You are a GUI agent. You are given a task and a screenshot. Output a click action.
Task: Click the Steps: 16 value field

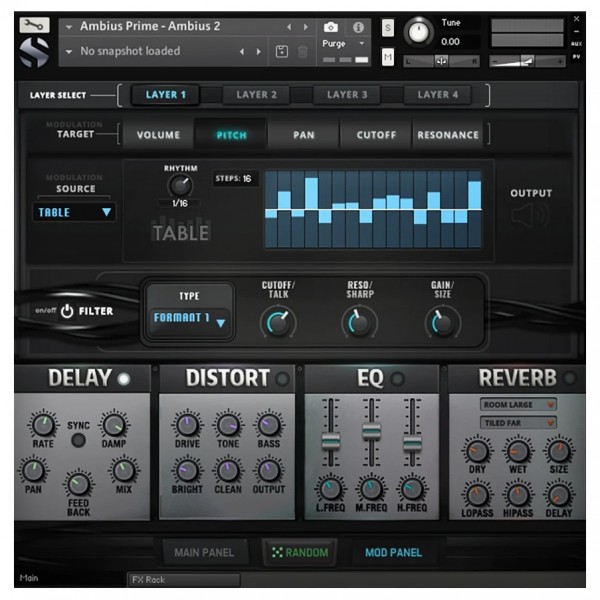[x=234, y=178]
